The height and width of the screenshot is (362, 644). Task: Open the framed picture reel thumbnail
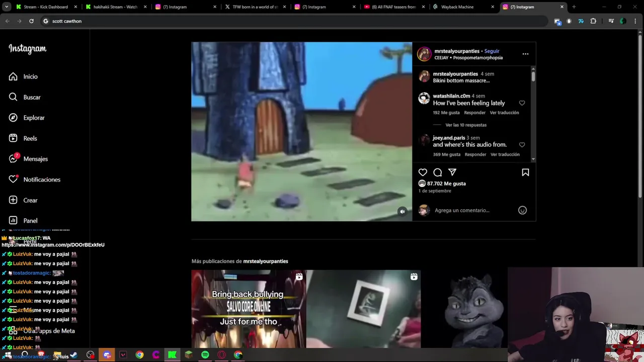[x=363, y=309]
